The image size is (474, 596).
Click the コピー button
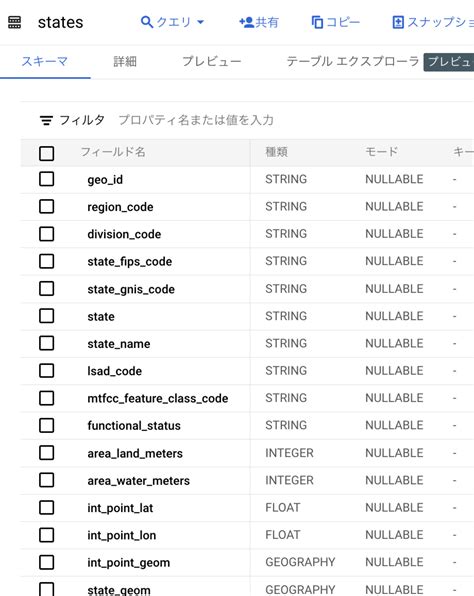tap(336, 22)
